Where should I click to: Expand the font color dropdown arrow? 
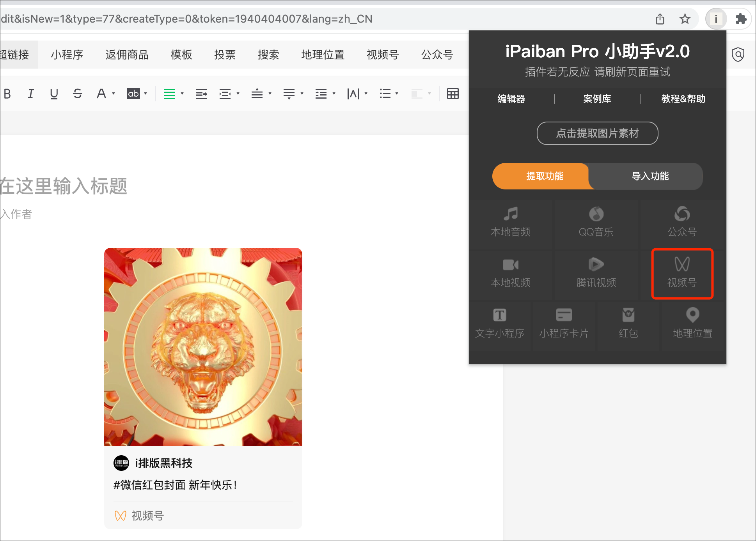pyautogui.click(x=114, y=94)
